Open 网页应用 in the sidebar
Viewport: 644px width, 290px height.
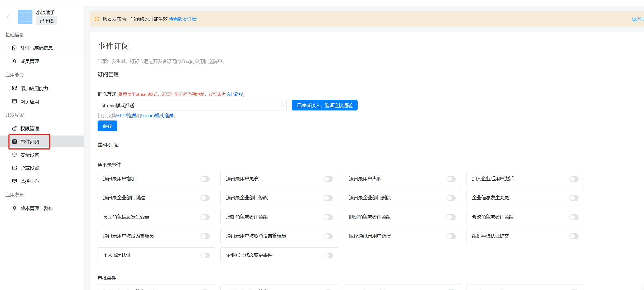30,102
